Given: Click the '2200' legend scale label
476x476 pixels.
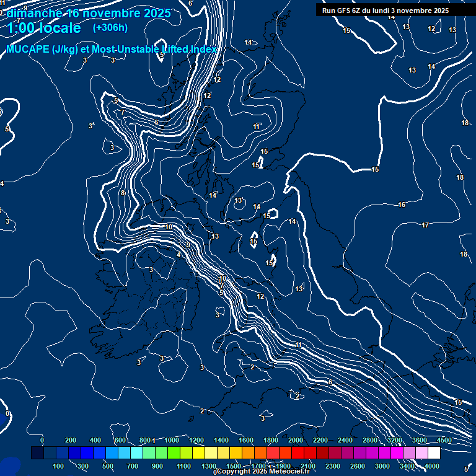Looking at the screenshot, I should click(320, 440).
